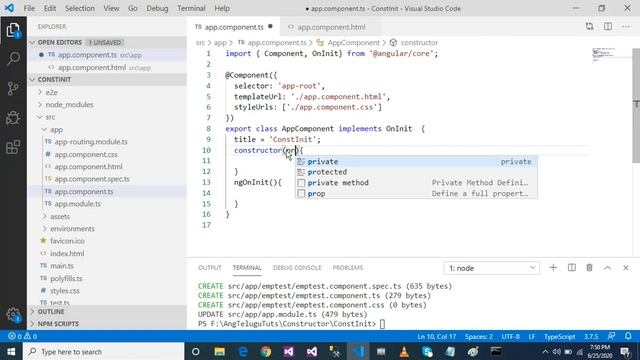Expand the NPM Scripts section
The height and width of the screenshot is (360, 640).
click(x=107, y=324)
